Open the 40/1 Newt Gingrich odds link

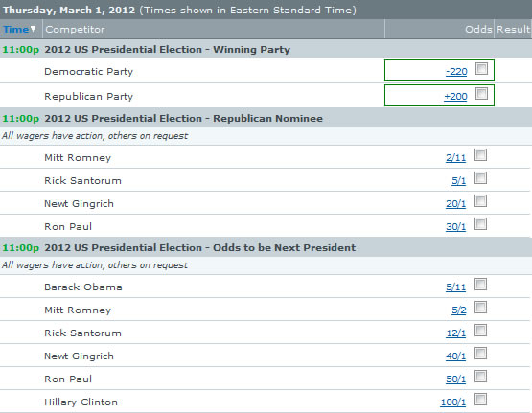point(455,356)
